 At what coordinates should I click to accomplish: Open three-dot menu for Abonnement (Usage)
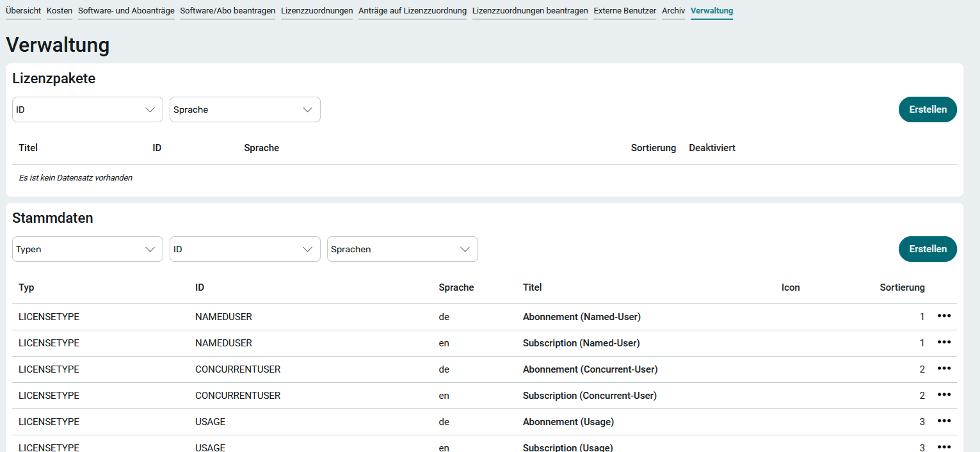[944, 421]
